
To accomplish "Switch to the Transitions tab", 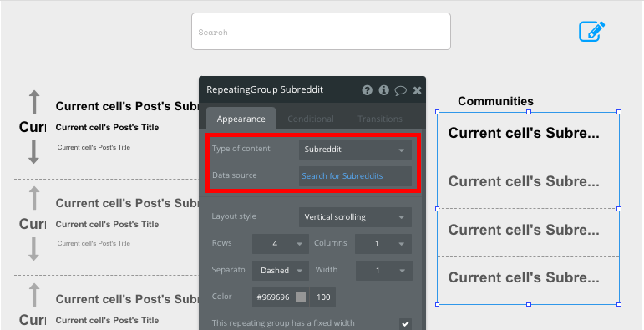I will coord(380,119).
